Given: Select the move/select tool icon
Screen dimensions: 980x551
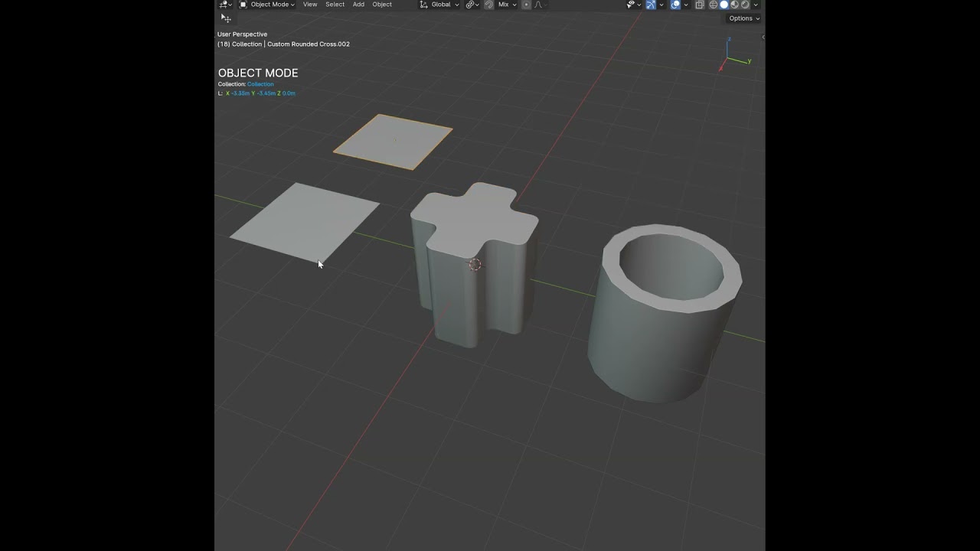Looking at the screenshot, I should (x=226, y=18).
